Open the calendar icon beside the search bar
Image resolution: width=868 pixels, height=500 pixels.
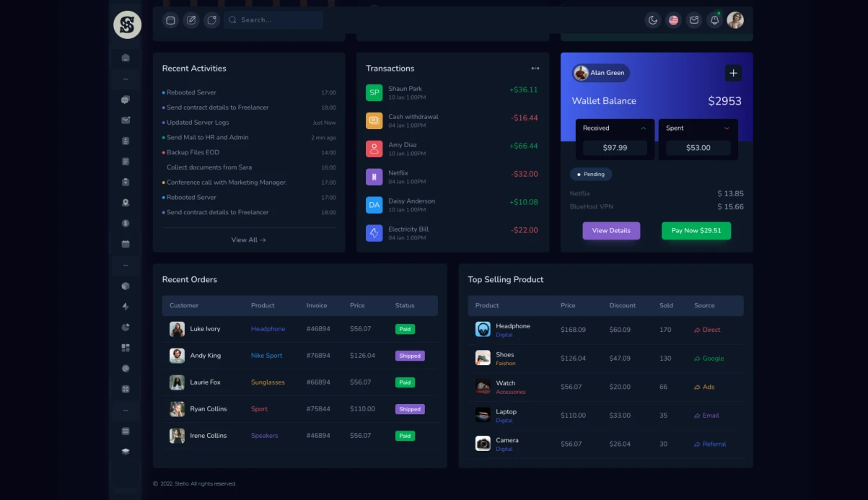pyautogui.click(x=170, y=20)
